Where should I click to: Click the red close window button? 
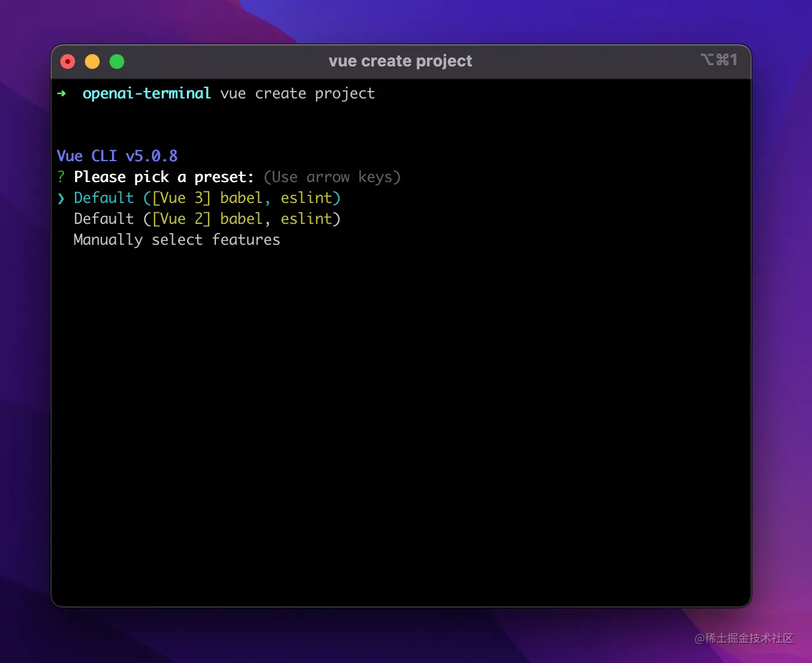(x=68, y=62)
